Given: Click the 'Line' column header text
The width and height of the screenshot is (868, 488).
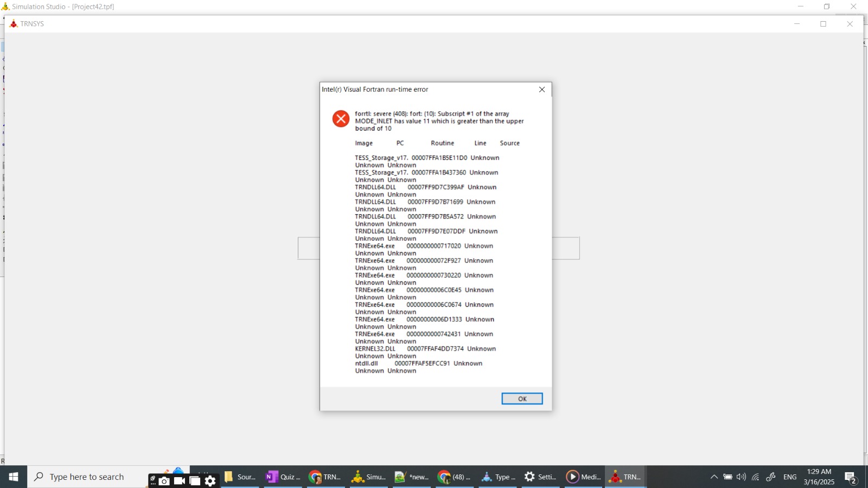Looking at the screenshot, I should pyautogui.click(x=480, y=143).
